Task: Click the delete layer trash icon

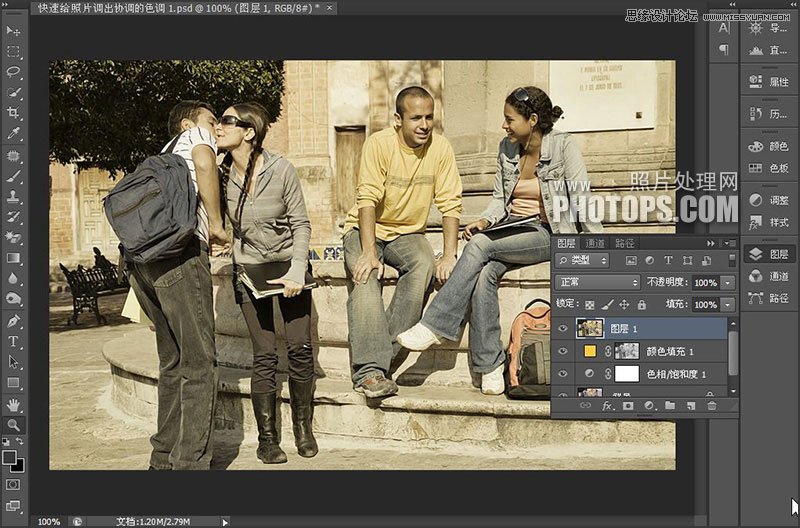Action: (x=712, y=406)
